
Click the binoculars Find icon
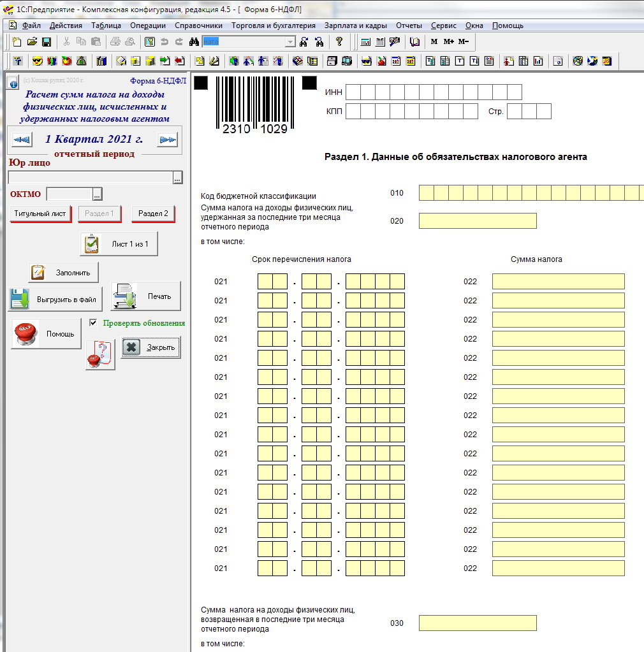pyautogui.click(x=194, y=41)
